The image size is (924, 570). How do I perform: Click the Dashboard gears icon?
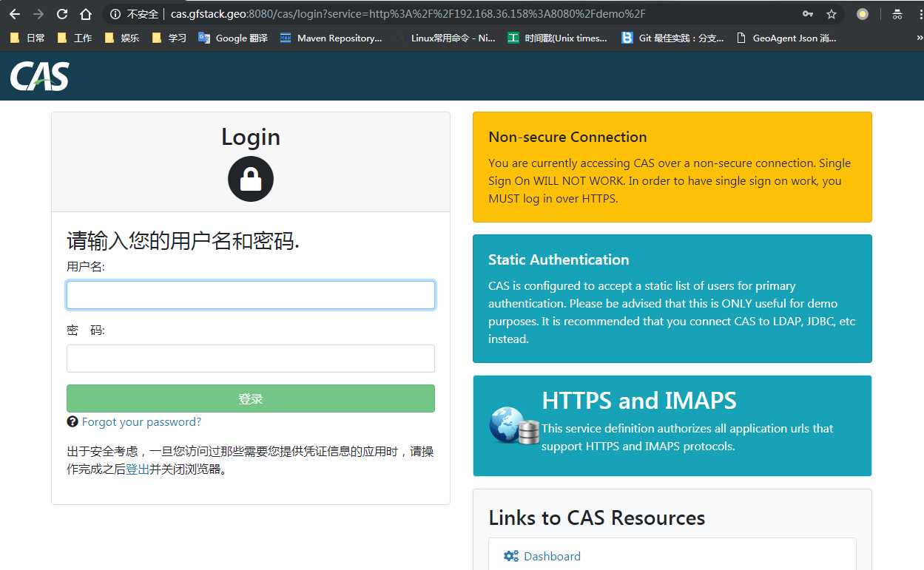(511, 556)
